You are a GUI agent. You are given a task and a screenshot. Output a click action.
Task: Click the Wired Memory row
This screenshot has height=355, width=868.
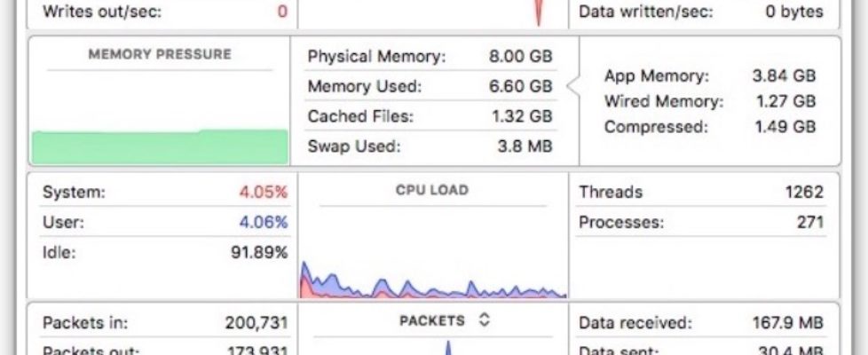pos(708,101)
